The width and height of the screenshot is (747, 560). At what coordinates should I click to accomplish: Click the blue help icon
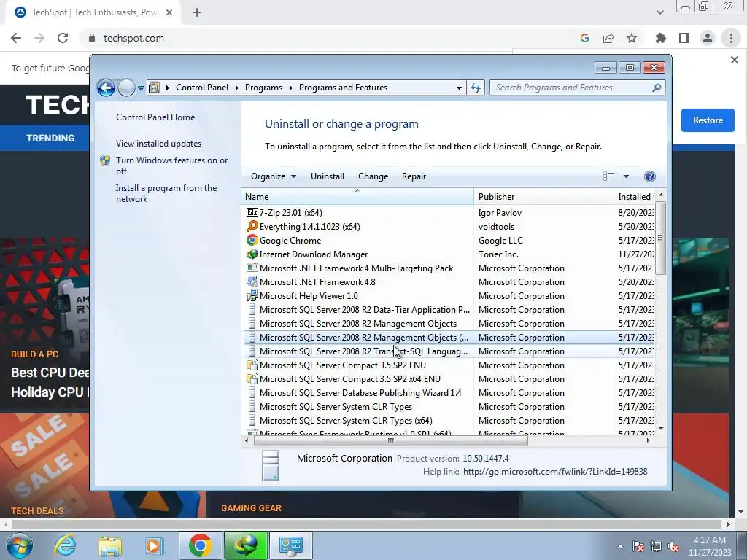[x=649, y=176]
